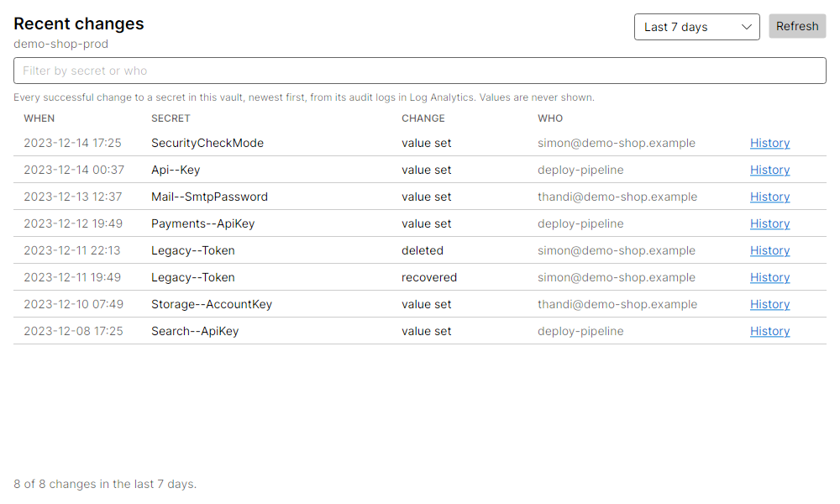Click the Recent changes heading
This screenshot has width=840, height=504.
[79, 24]
